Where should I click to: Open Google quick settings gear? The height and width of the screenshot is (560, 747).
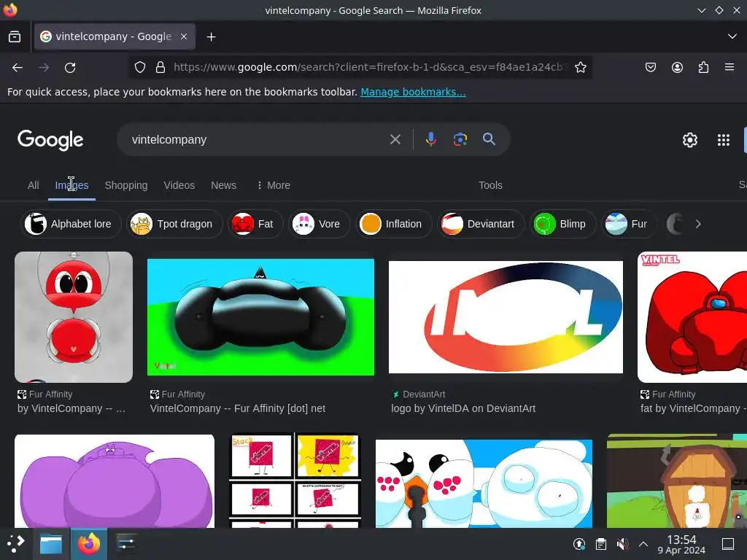click(x=690, y=139)
